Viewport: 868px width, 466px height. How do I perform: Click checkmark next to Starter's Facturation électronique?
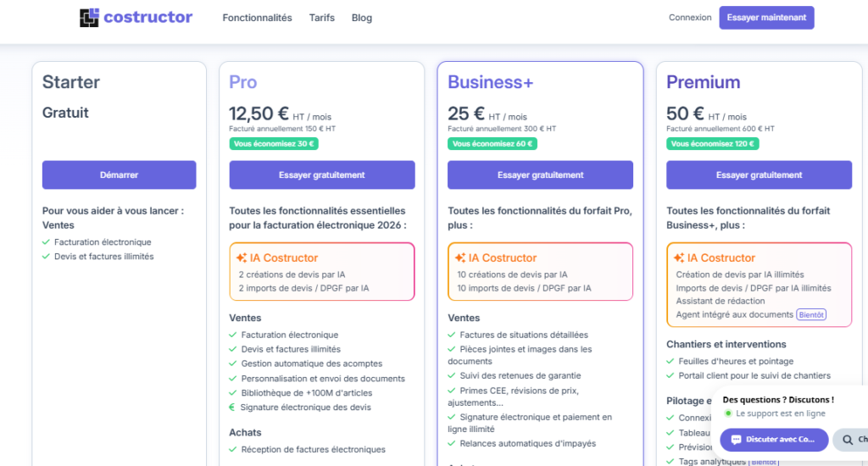pyautogui.click(x=46, y=242)
